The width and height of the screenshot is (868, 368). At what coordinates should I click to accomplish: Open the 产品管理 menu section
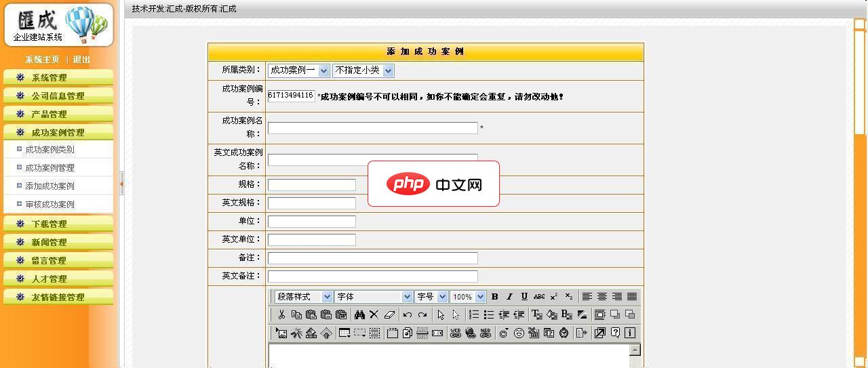[x=57, y=115]
